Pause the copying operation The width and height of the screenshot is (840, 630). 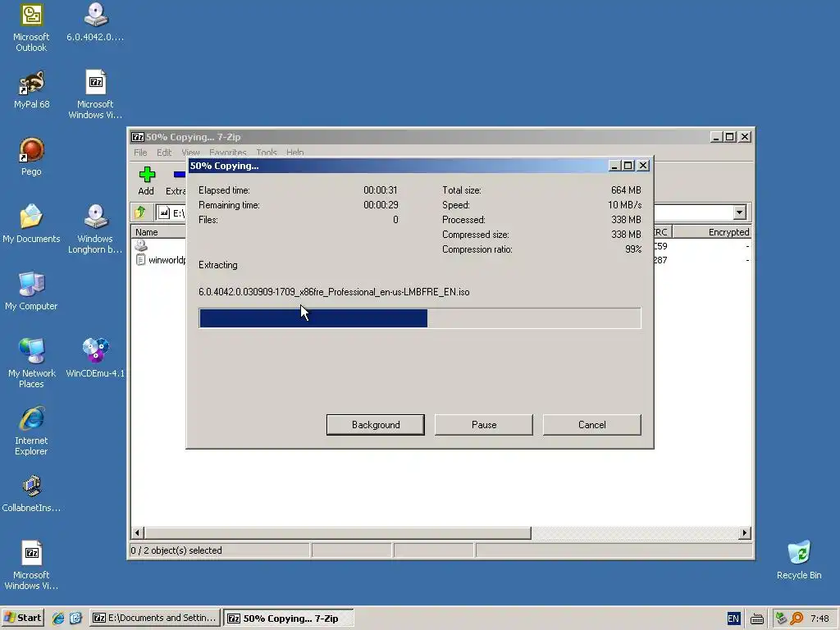484,425
